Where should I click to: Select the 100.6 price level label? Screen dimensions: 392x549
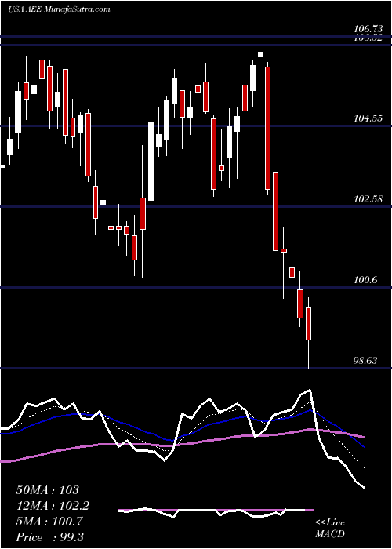click(365, 280)
